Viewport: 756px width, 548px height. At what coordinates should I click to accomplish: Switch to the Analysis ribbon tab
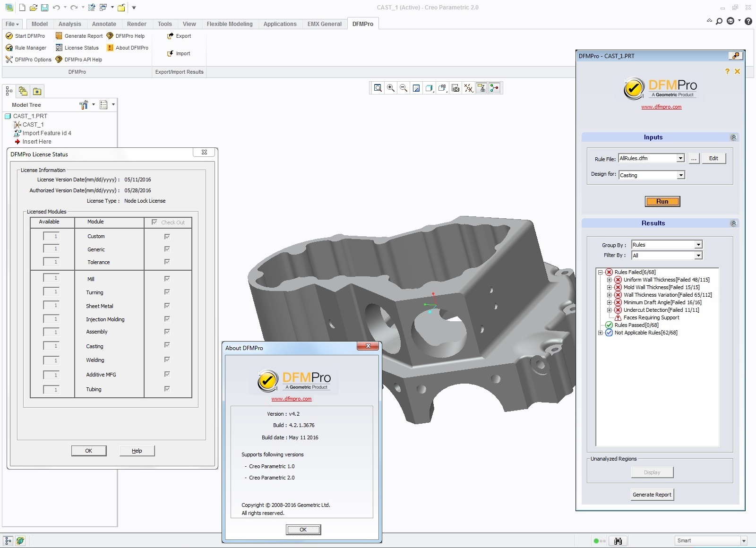pos(70,24)
